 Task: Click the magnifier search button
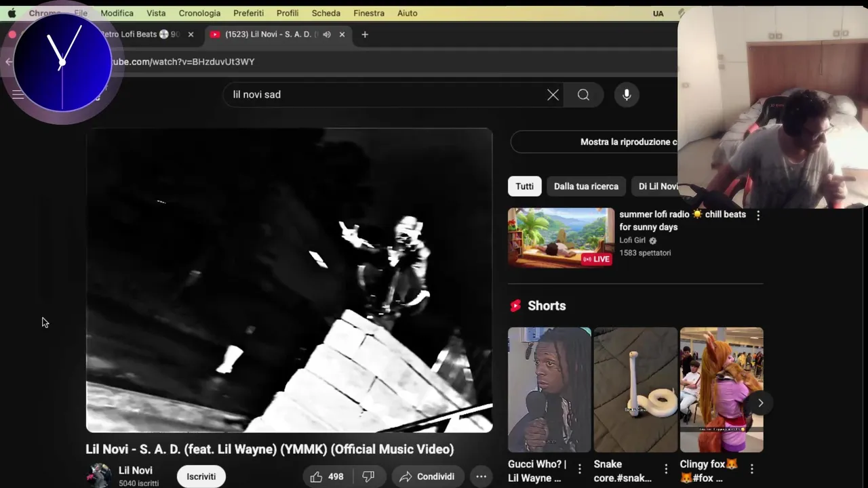pyautogui.click(x=583, y=94)
